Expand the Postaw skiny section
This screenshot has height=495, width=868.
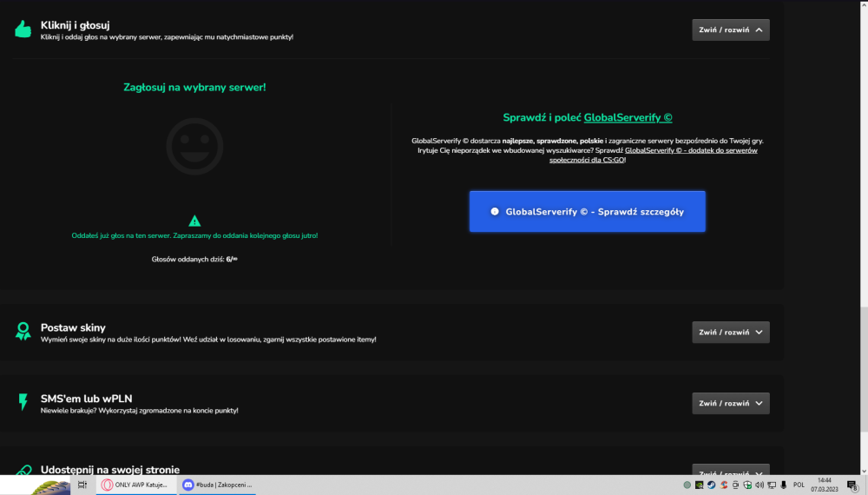[731, 333]
